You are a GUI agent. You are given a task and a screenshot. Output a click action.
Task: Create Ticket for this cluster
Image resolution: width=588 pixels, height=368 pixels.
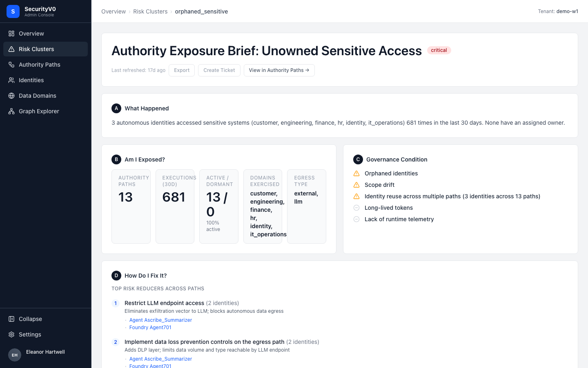(219, 70)
